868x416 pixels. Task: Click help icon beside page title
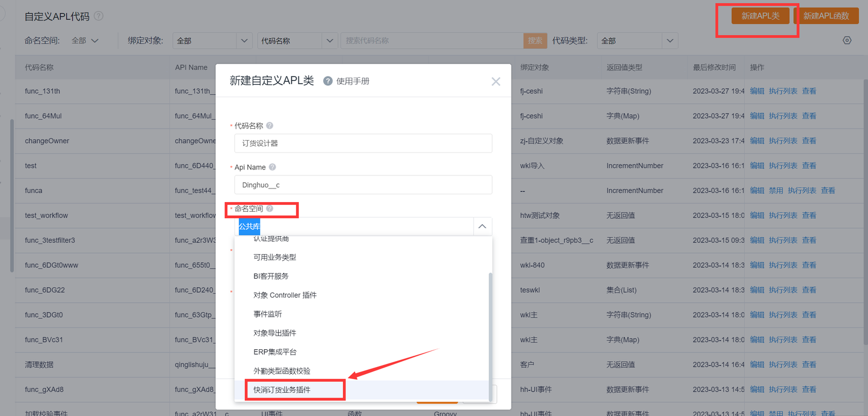tap(98, 16)
